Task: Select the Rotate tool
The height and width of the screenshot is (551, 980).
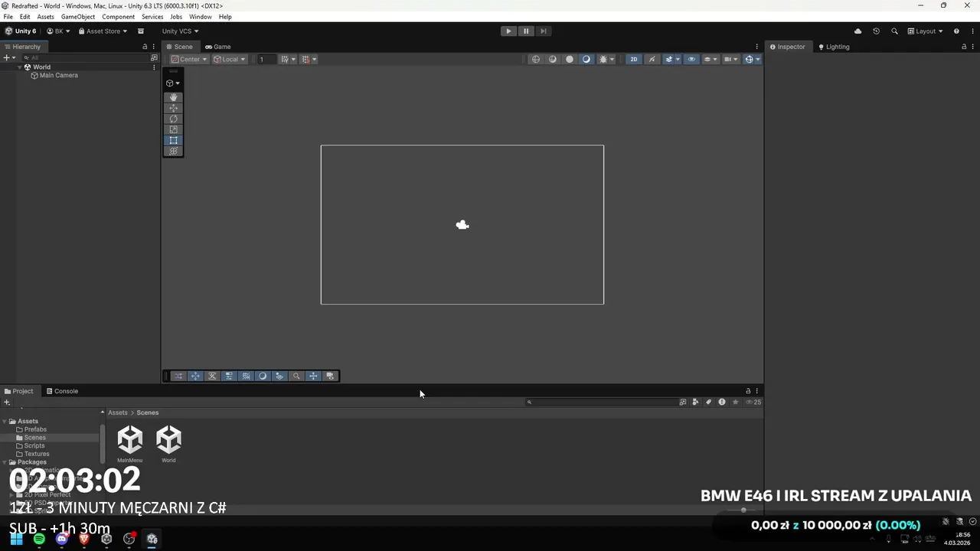Action: tap(173, 119)
